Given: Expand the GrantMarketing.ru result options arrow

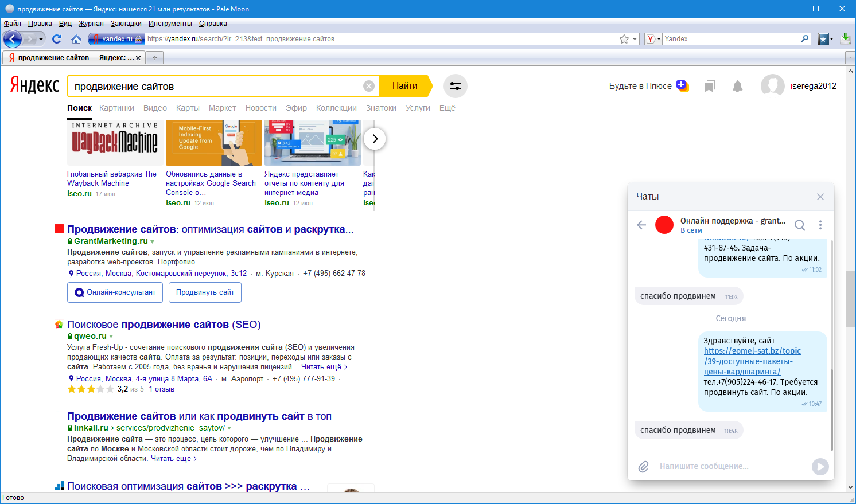Looking at the screenshot, I should (x=152, y=241).
